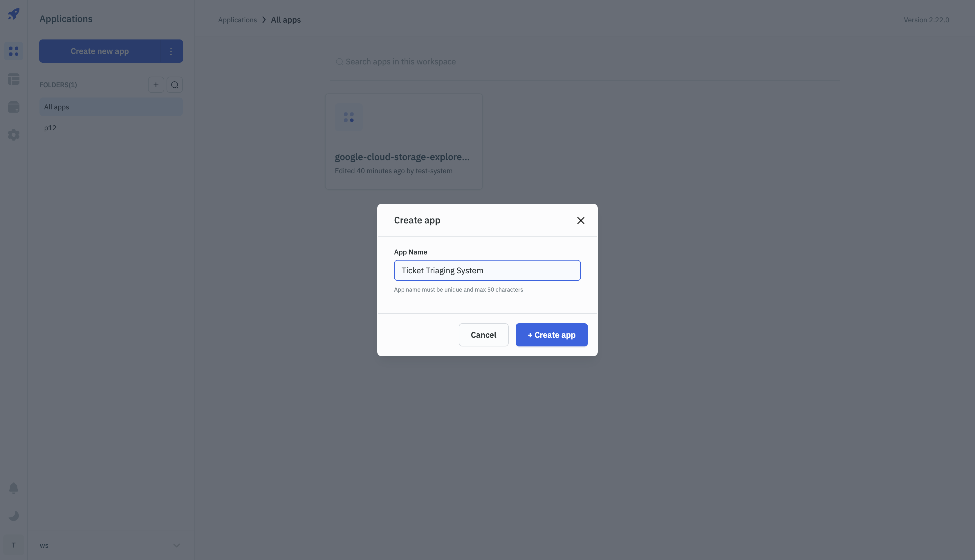975x560 pixels.
Task: Confirm with the + Create app button
Action: (x=551, y=335)
